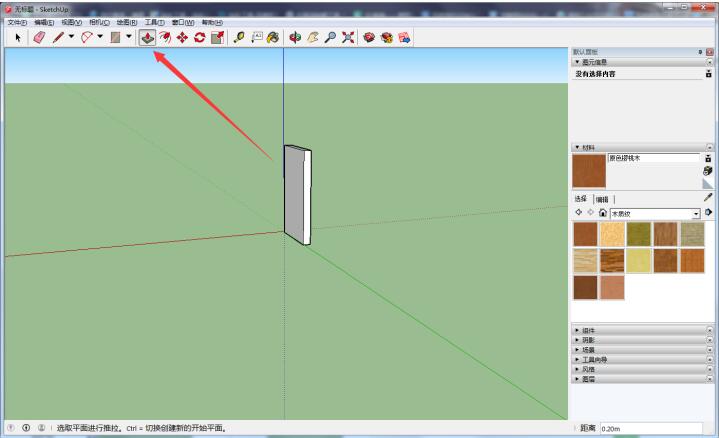Pick the Eraser tool
This screenshot has height=438, width=719.
point(39,37)
